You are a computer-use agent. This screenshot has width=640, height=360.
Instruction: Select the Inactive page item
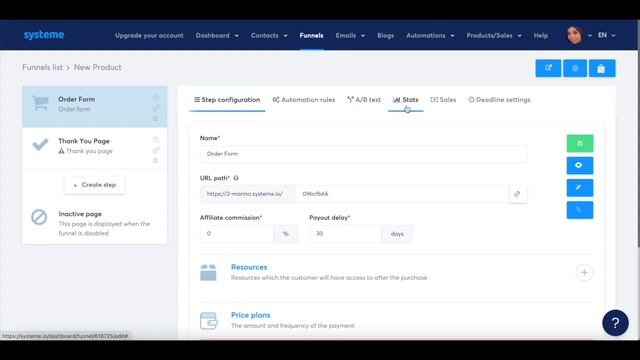(x=94, y=223)
